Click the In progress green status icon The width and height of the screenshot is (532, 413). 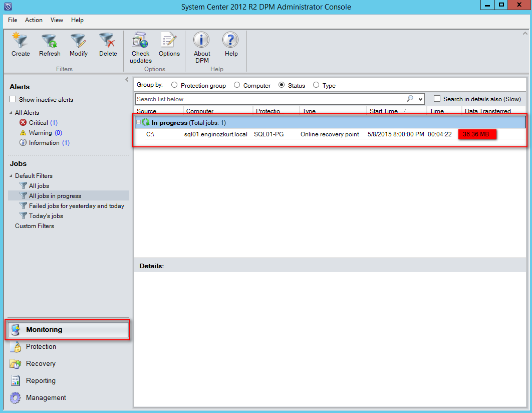tap(146, 122)
